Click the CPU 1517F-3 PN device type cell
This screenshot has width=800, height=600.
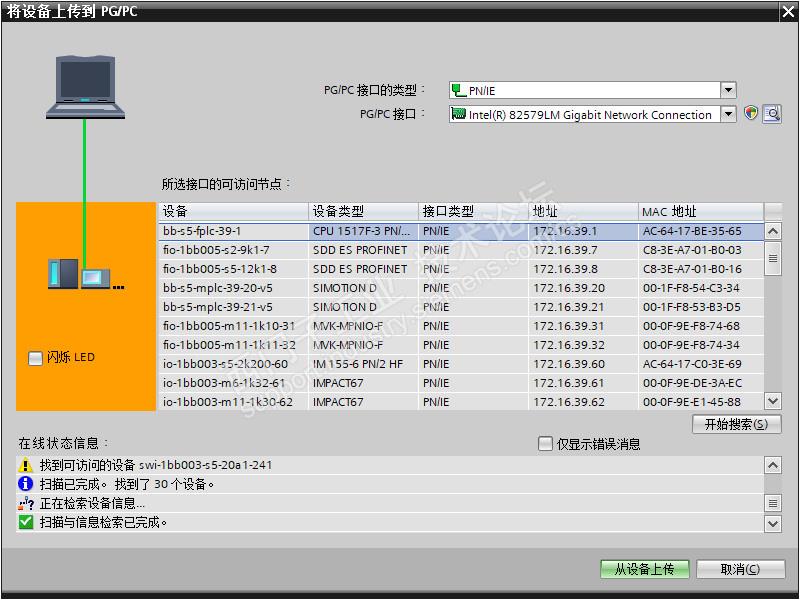pyautogui.click(x=363, y=231)
